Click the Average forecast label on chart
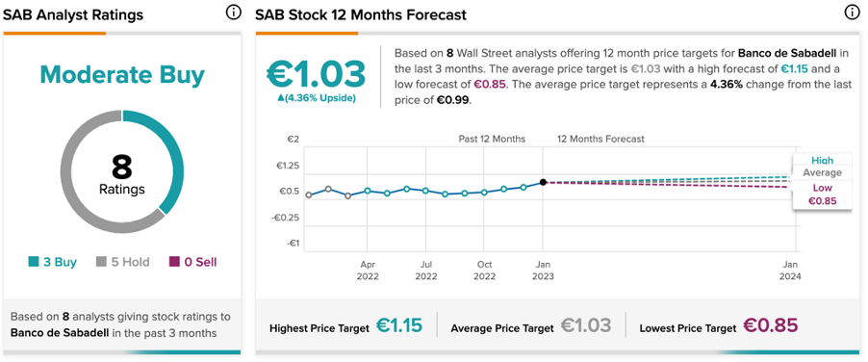 tap(822, 172)
